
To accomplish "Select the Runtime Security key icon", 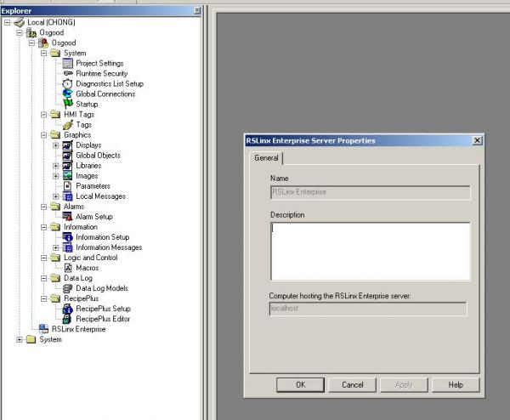I will pos(68,73).
